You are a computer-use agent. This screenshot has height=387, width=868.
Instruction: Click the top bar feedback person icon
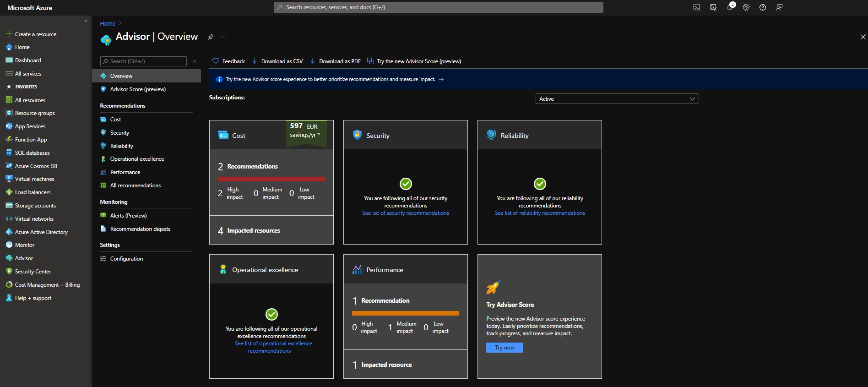(x=779, y=7)
